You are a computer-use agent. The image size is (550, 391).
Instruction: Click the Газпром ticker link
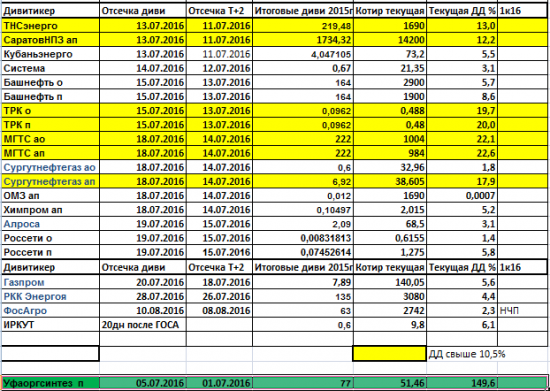pos(24,282)
